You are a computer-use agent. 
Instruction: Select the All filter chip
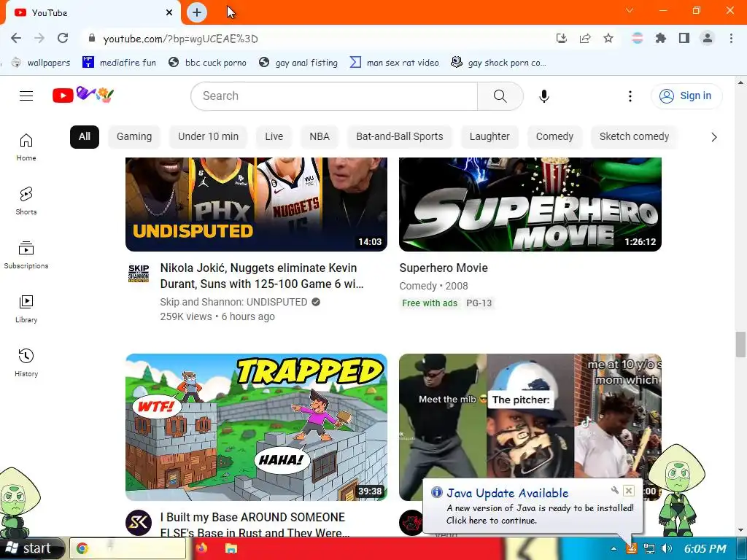click(85, 136)
